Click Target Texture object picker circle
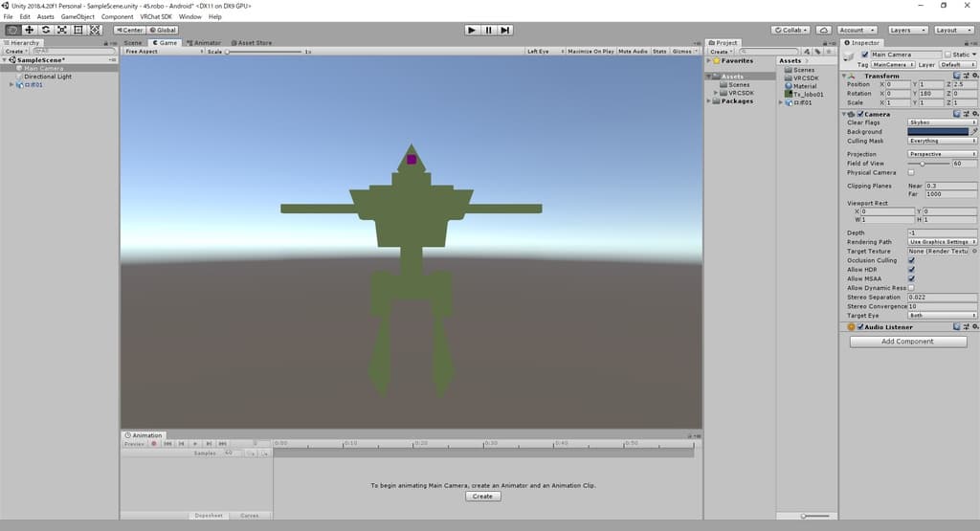Image resolution: width=980 pixels, height=531 pixels. point(973,251)
